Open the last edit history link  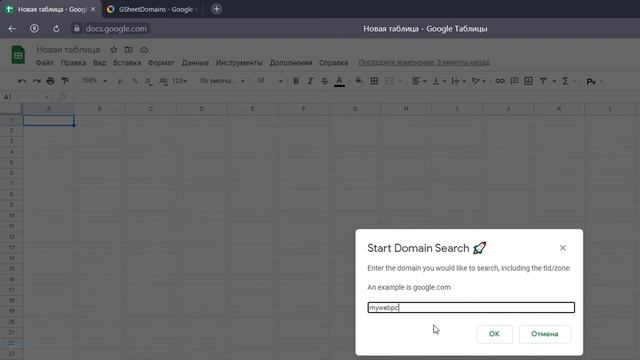[424, 62]
